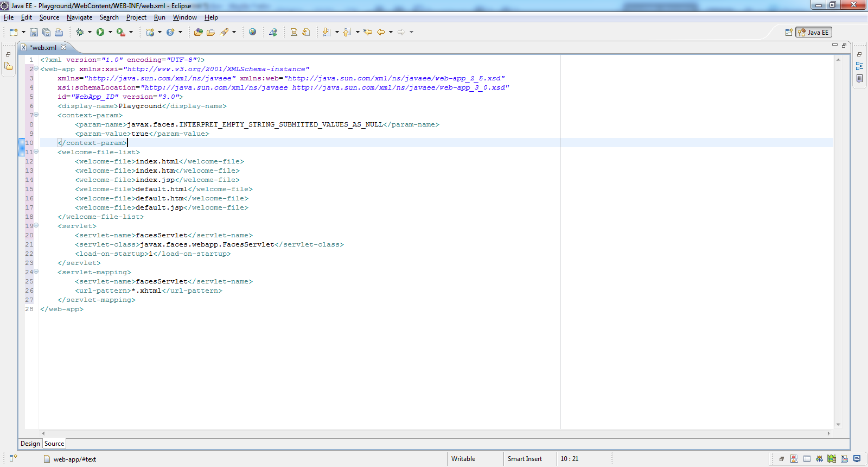Screen dimensions: 868x467
Task: Open the Markers view icon in bottom trim
Action: point(794,459)
